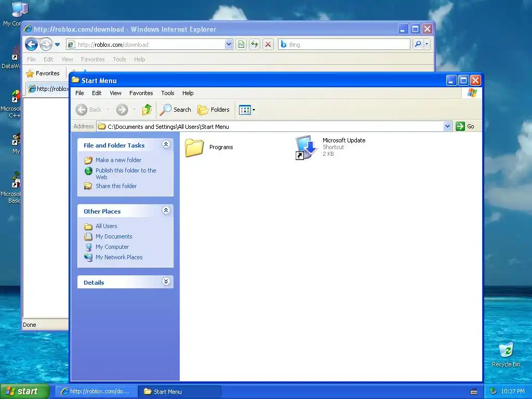Image resolution: width=532 pixels, height=399 pixels.
Task: Select the Programs folder icon
Action: tap(194, 148)
